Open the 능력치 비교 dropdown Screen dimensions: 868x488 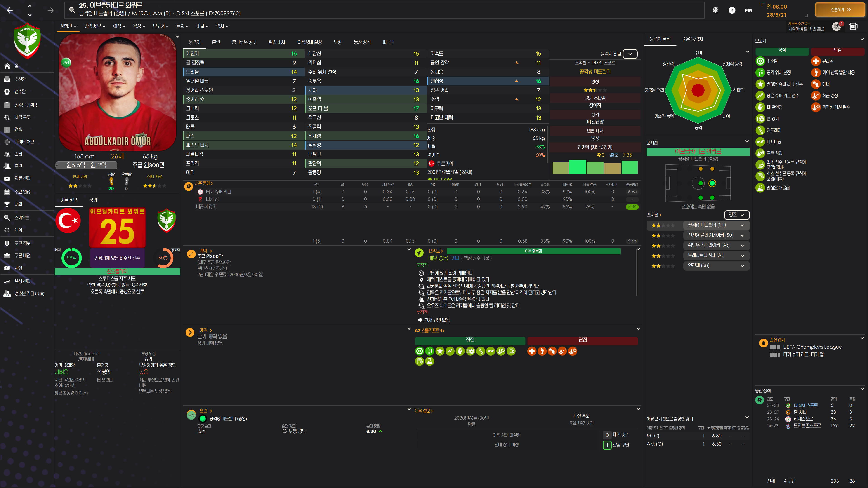coord(630,54)
